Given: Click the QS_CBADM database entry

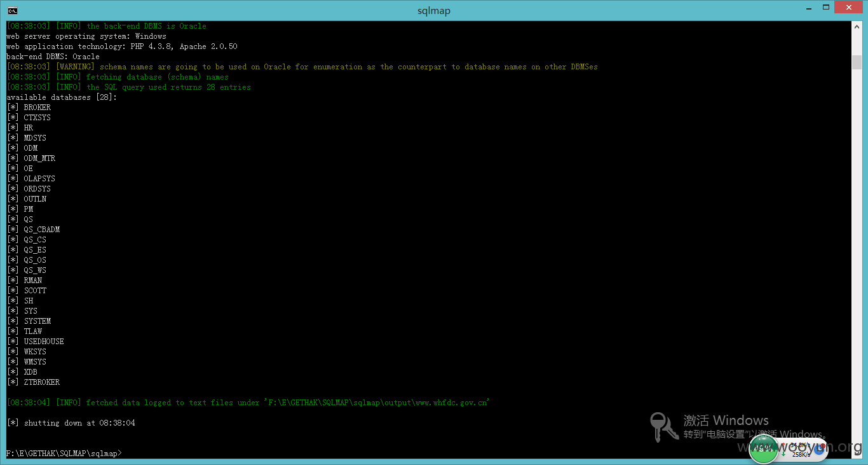Looking at the screenshot, I should 33,230.
